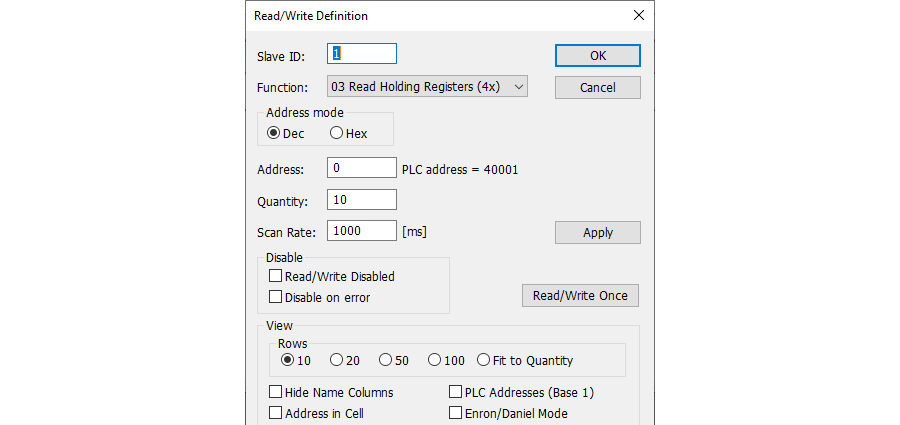The image size is (900, 425).
Task: Close the Read/Write Definition dialog
Action: (638, 16)
